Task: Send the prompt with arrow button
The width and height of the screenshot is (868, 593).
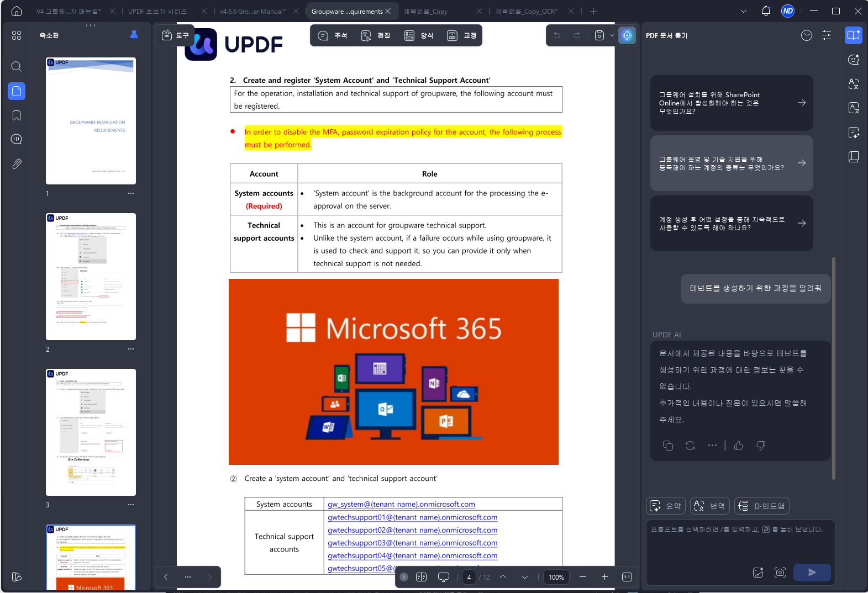Action: pos(812,573)
